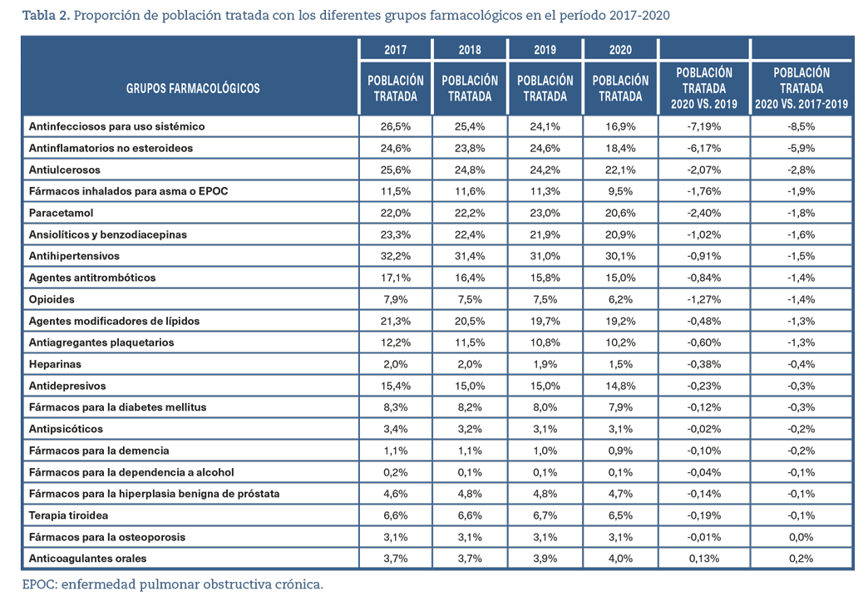
Task: Select Agentes modificadores de lípidos 2017 value 21,3%
Action: tap(395, 321)
